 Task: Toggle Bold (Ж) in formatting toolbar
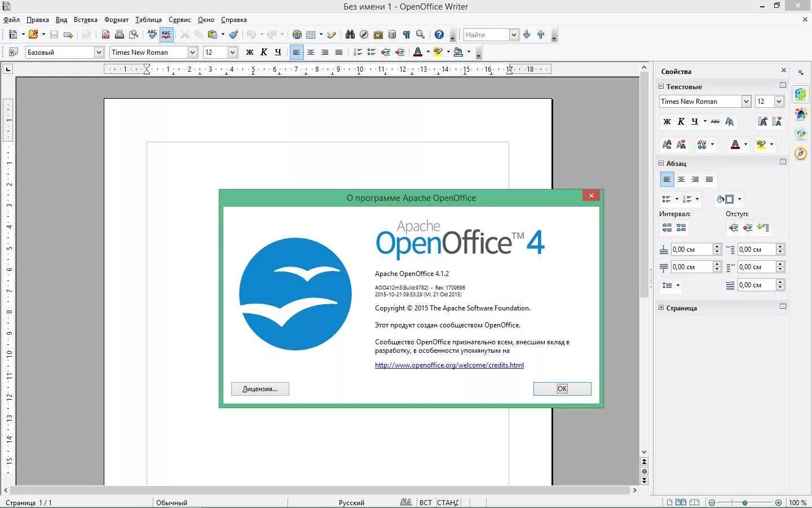tap(250, 52)
